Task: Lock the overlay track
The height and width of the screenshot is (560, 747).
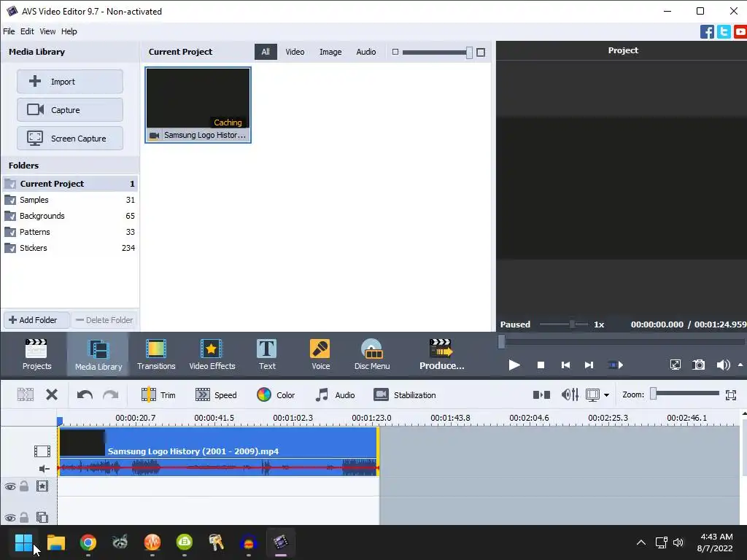Action: click(24, 517)
